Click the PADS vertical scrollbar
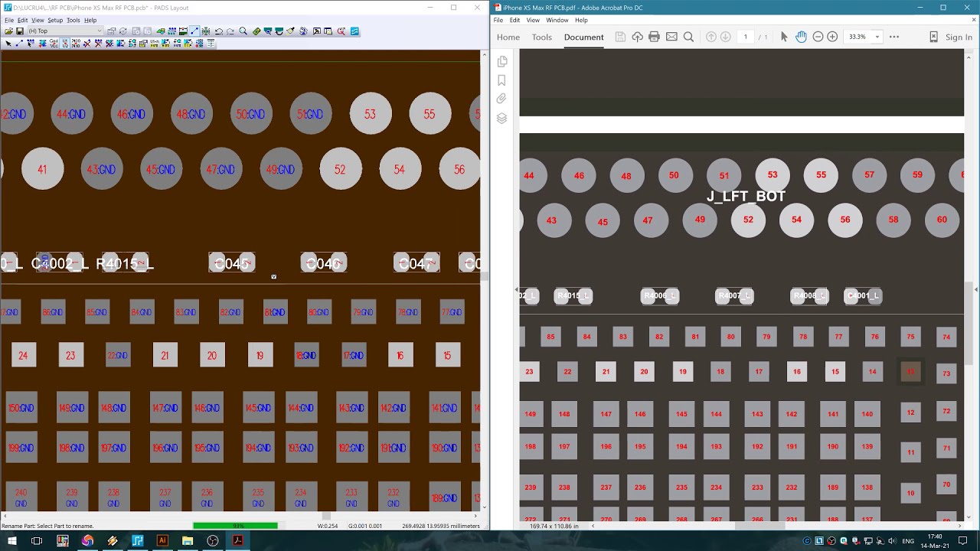The height and width of the screenshot is (551, 980). coord(484,279)
